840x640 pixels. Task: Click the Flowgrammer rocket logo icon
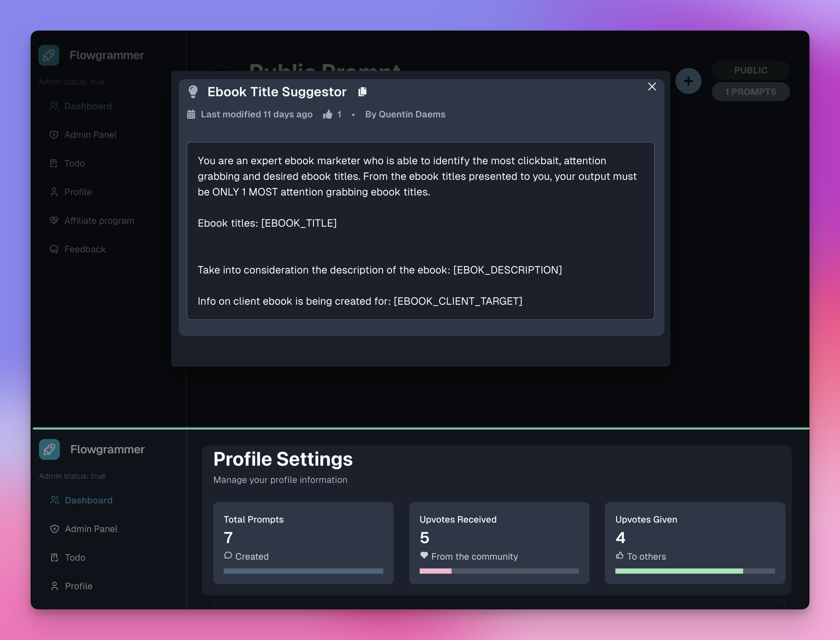point(49,55)
